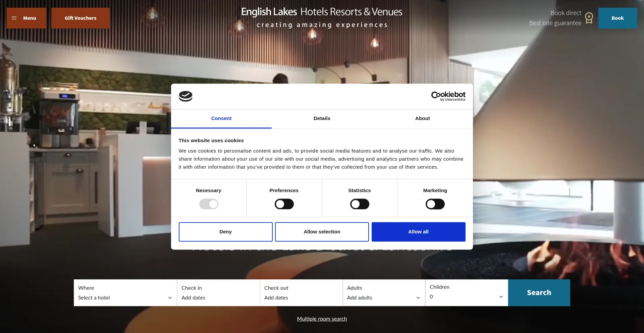The height and width of the screenshot is (333, 644).
Task: Open the About tab
Action: click(x=422, y=118)
